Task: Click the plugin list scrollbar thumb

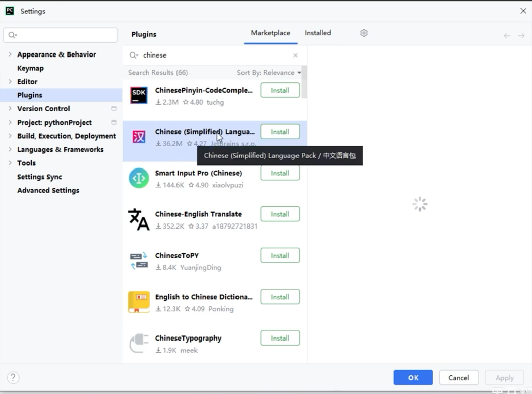Action: pos(304,82)
